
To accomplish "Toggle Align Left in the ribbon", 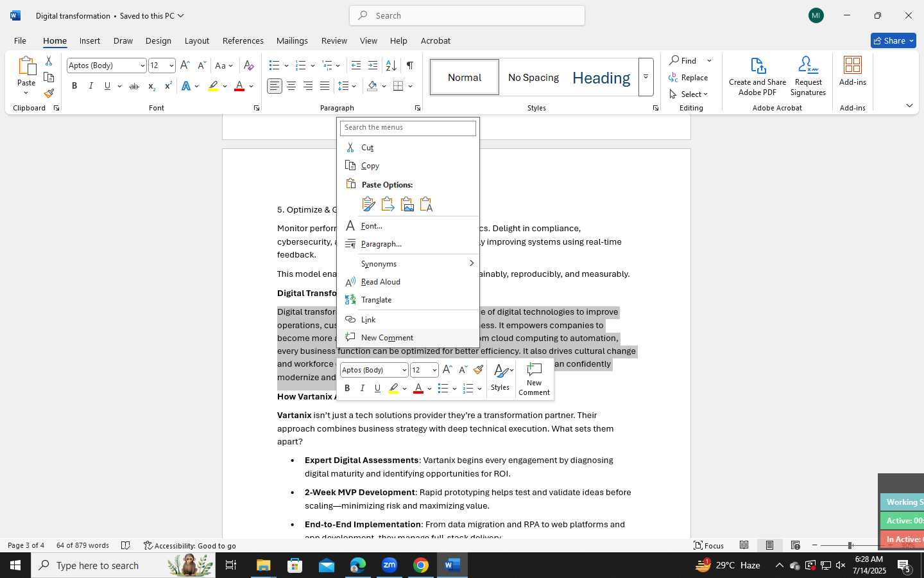I will pyautogui.click(x=275, y=86).
